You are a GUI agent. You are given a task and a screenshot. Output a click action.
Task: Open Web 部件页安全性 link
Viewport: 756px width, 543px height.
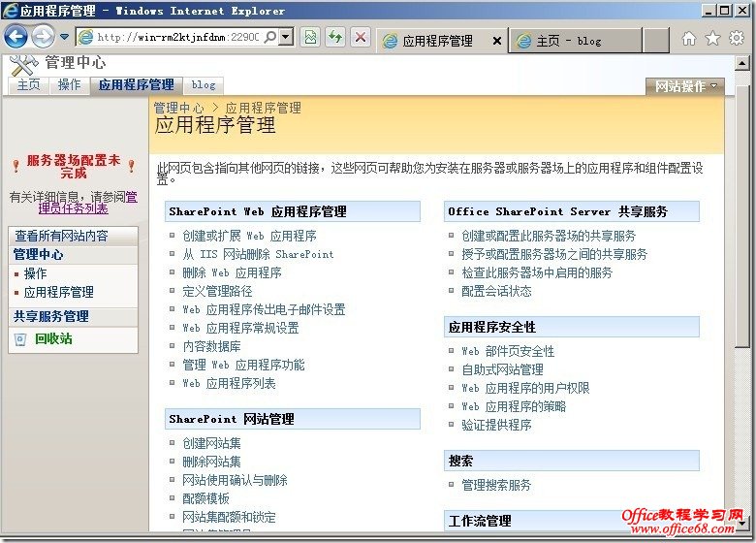coord(508,351)
